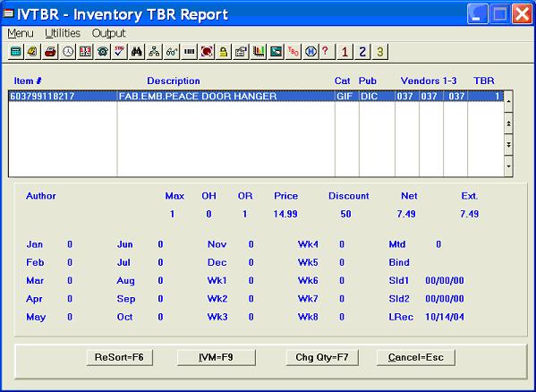Open the clock toolbar icon
Image resolution: width=536 pixels, height=392 pixels.
pos(68,52)
